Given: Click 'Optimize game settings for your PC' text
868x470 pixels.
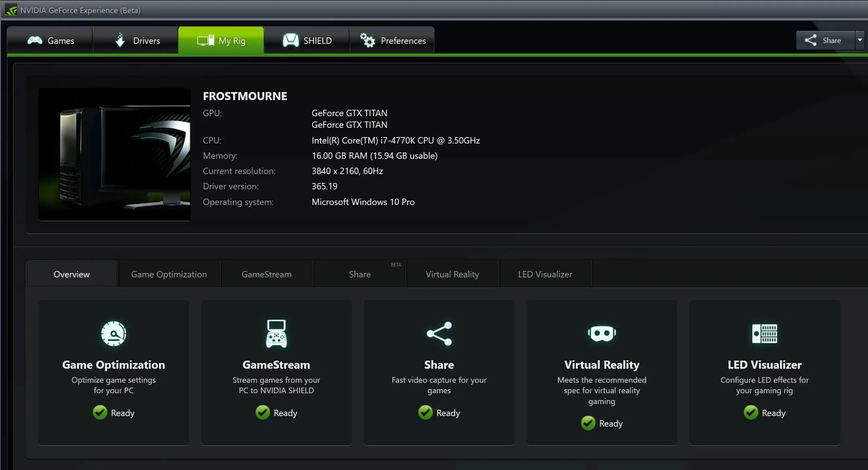Looking at the screenshot, I should pos(114,385).
